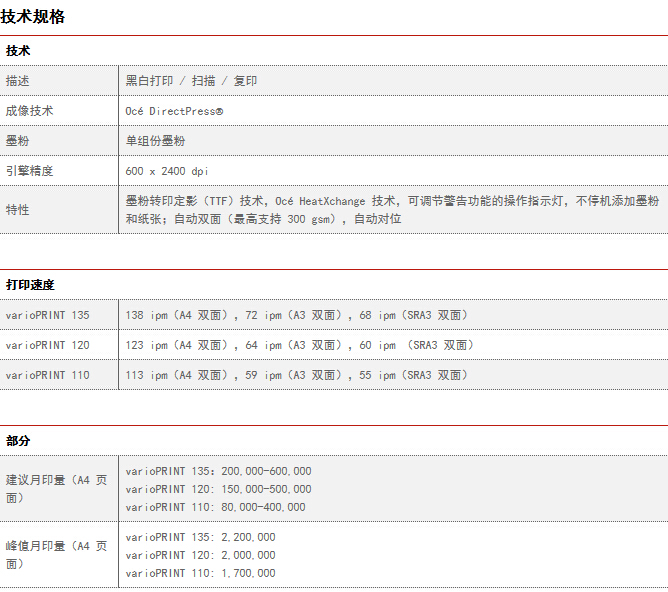
Task: Select the 引擎精度 row label
Action: (x=29, y=171)
